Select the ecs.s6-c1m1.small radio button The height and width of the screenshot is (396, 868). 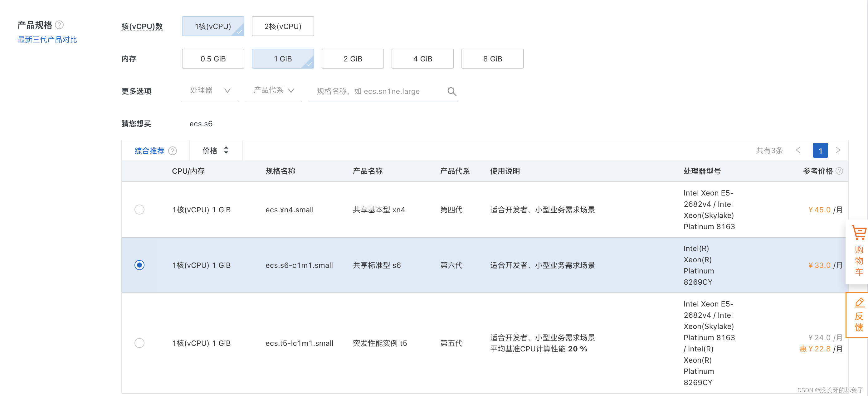139,265
